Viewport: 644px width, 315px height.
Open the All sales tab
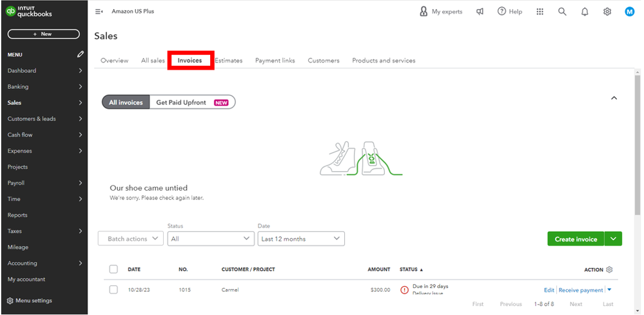pyautogui.click(x=153, y=61)
